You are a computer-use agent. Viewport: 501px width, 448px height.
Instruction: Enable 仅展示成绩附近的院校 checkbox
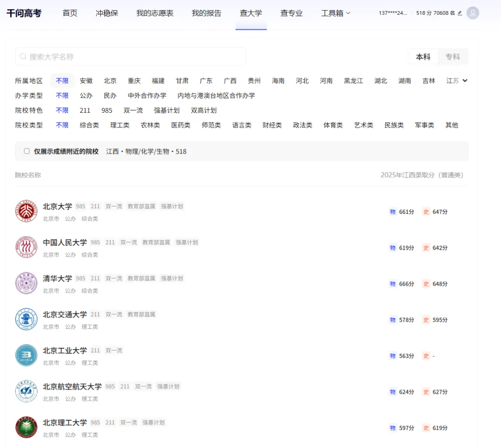coord(27,151)
